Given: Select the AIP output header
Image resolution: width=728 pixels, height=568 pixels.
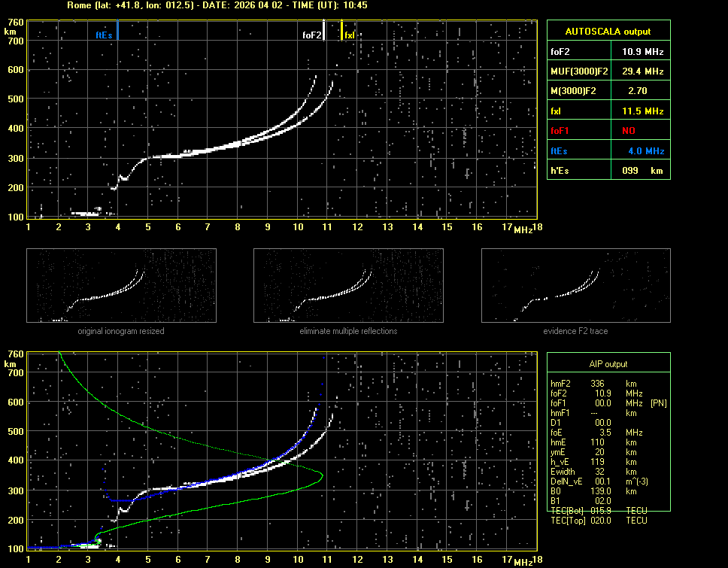Looking at the screenshot, I should [608, 364].
